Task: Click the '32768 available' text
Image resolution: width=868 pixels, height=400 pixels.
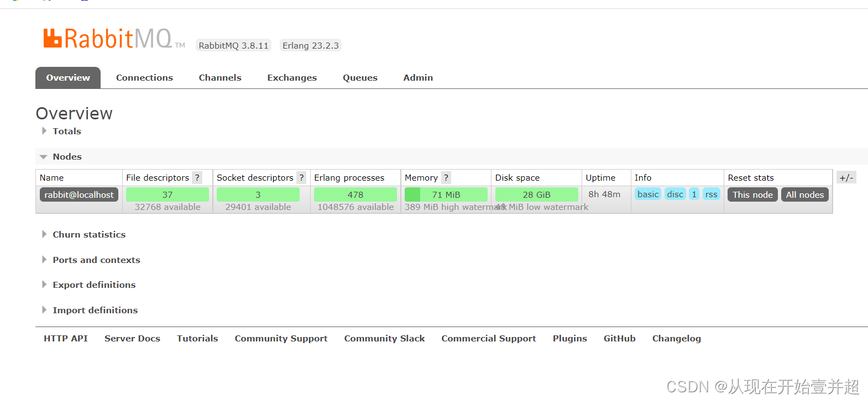Action: click(x=168, y=207)
